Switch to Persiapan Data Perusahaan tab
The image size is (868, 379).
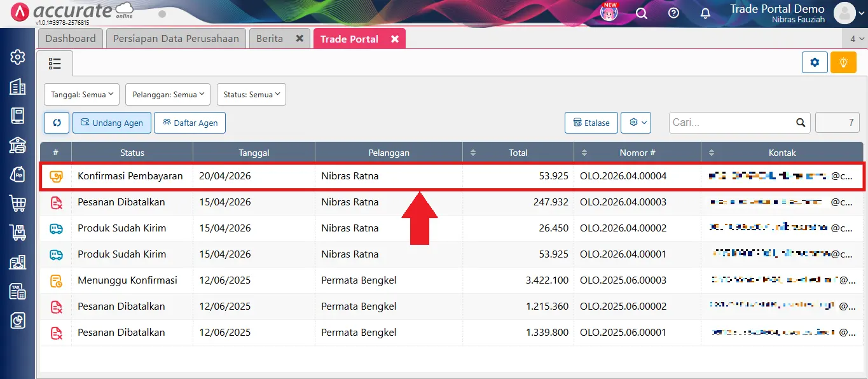[176, 38]
